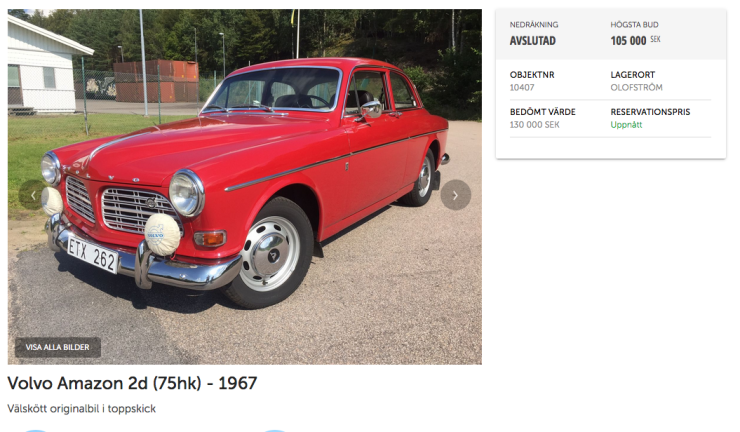Screen dimensions: 740x432
Task: Click the RESERVATIONSPRIS heading
Action: (x=650, y=112)
